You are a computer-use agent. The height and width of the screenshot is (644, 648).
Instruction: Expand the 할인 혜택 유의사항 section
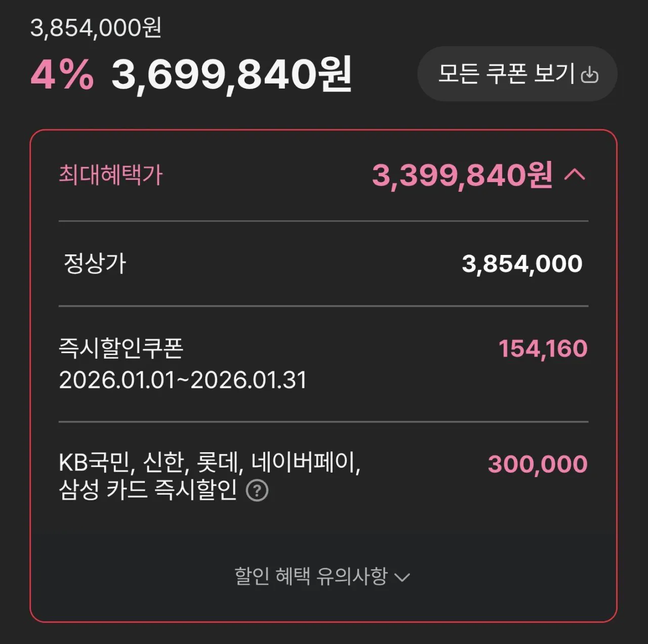(310, 575)
